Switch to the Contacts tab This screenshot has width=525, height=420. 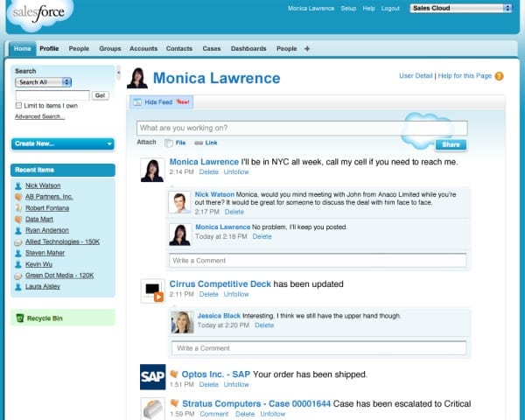[179, 49]
